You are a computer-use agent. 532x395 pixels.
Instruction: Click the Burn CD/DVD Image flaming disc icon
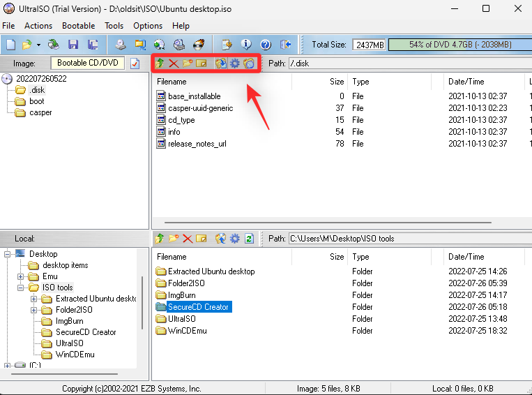[x=199, y=45]
